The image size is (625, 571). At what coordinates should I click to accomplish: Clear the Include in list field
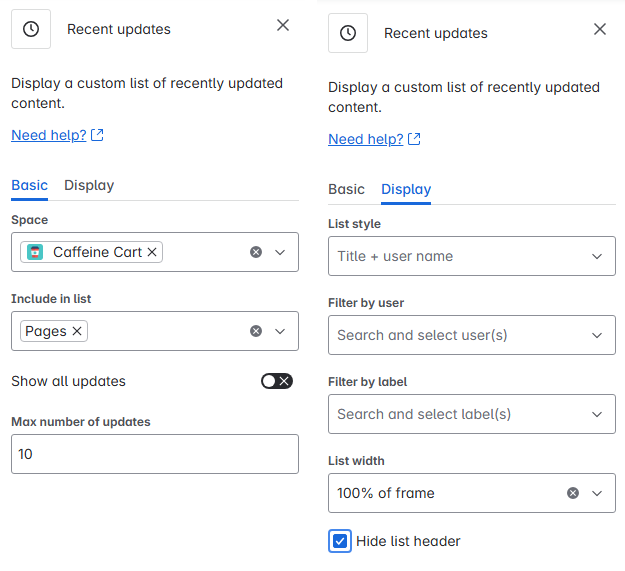pos(256,331)
